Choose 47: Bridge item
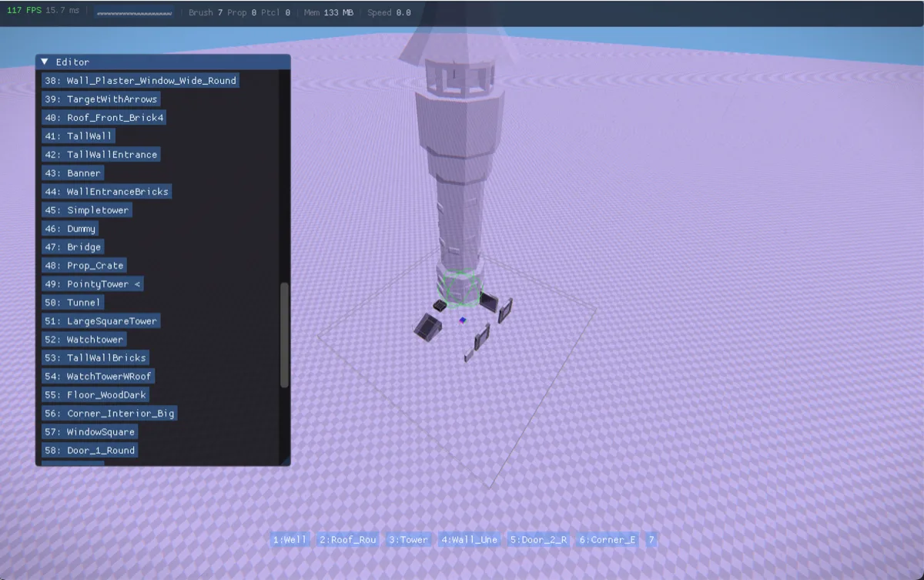This screenshot has height=580, width=924. tap(73, 246)
